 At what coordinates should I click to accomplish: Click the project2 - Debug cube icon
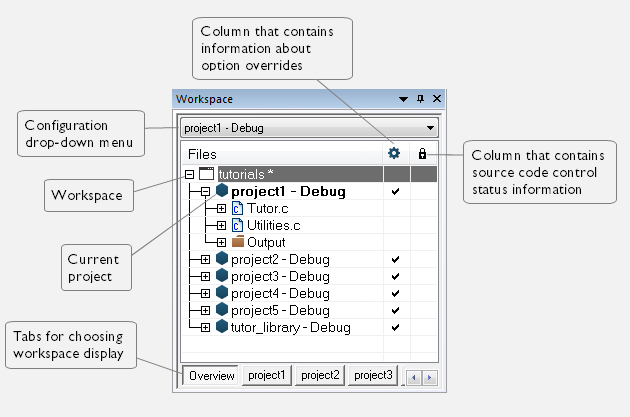tap(222, 259)
